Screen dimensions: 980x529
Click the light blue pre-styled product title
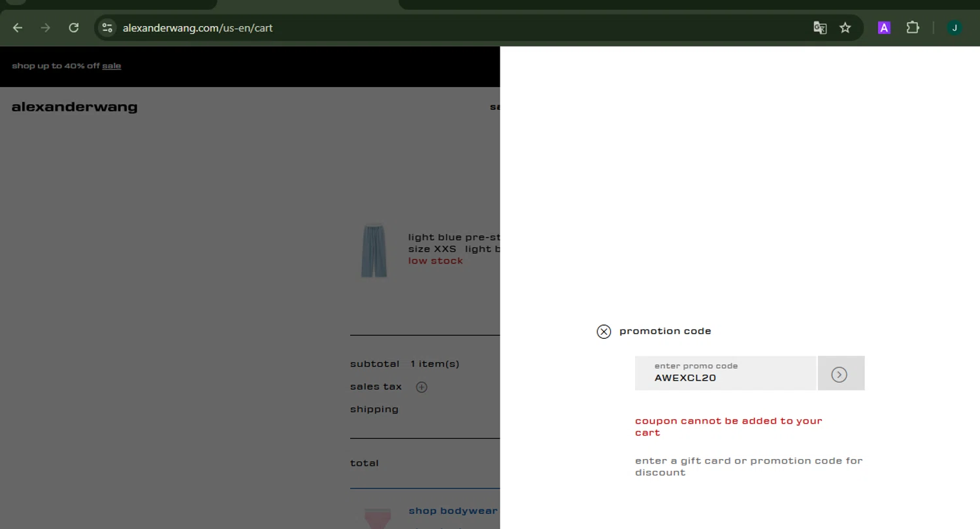(453, 237)
